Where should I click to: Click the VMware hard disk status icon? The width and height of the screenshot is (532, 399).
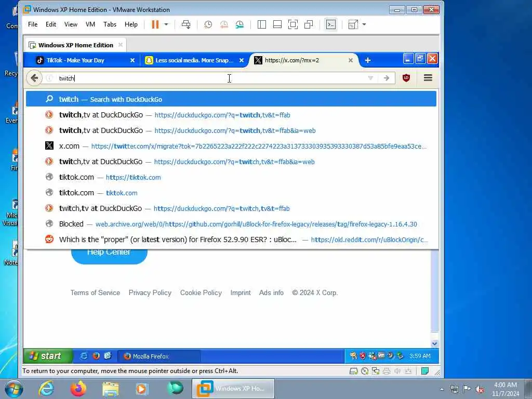pyautogui.click(x=353, y=371)
